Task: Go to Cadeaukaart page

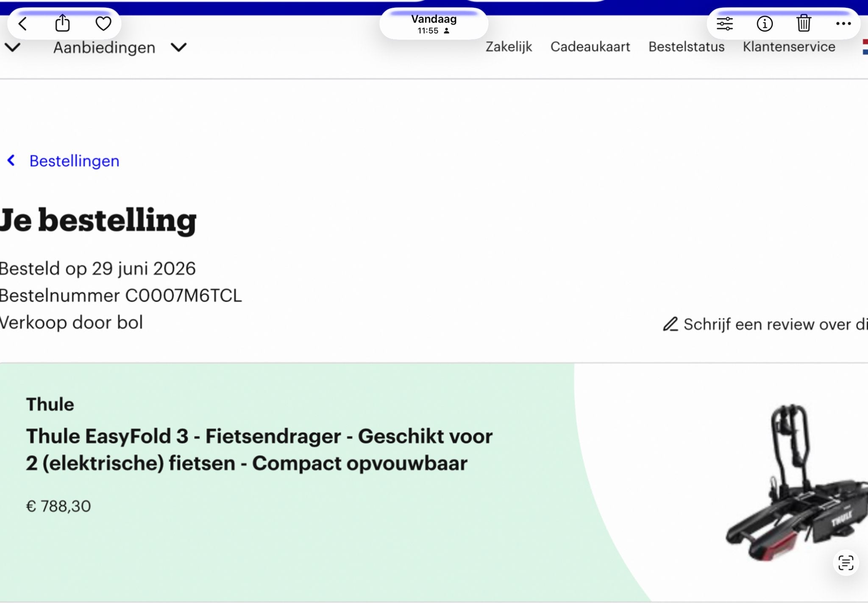Action: click(x=590, y=47)
